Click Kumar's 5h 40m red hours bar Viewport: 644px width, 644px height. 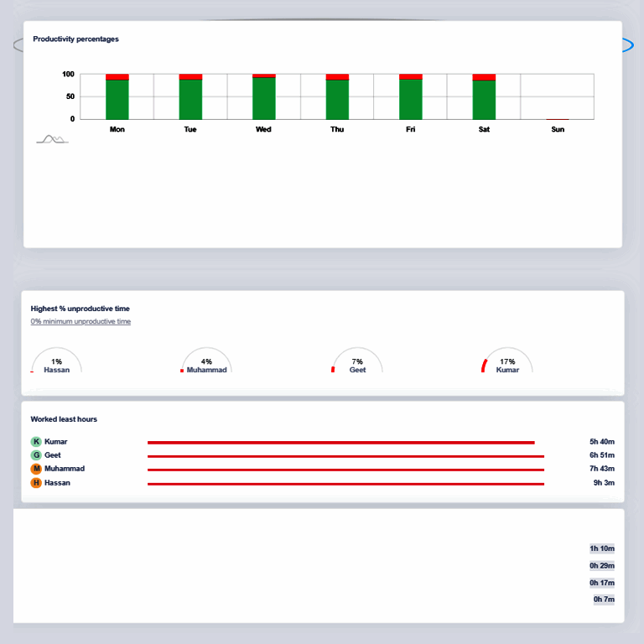[x=341, y=443]
